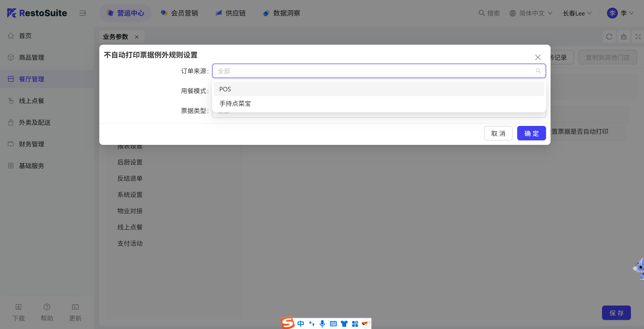Close the exception rule settings dialog
Image resolution: width=644 pixels, height=329 pixels.
[x=538, y=57]
